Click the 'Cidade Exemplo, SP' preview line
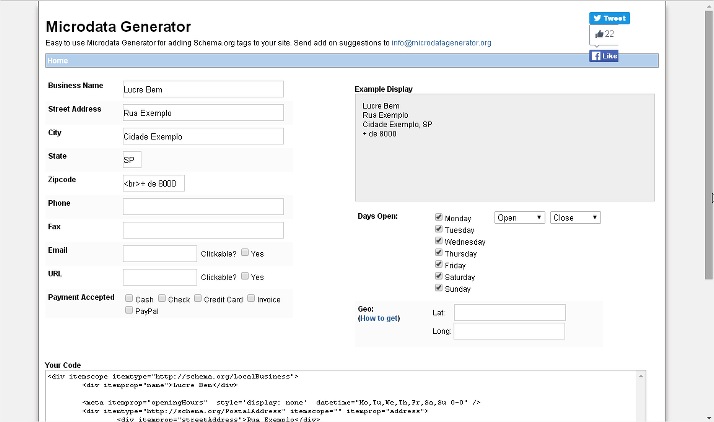This screenshot has height=422, width=714. (397, 124)
